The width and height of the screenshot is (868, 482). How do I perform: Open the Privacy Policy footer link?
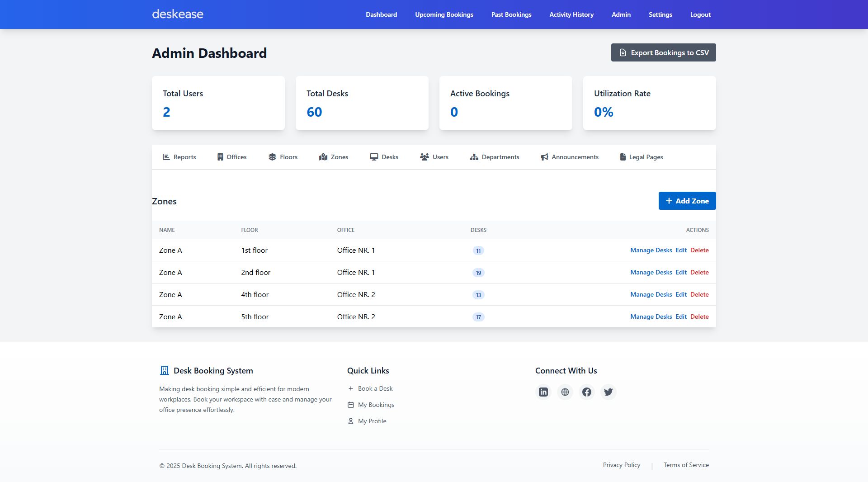(621, 465)
